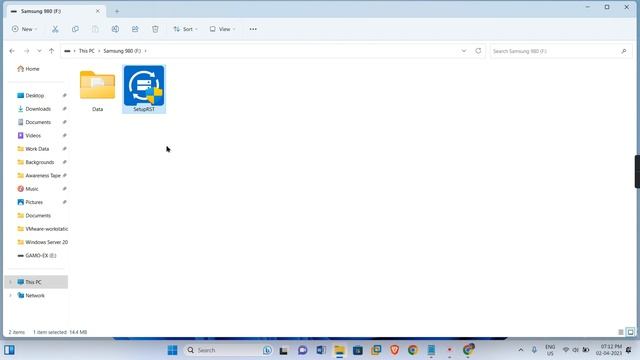Cut the selected file

tap(55, 29)
